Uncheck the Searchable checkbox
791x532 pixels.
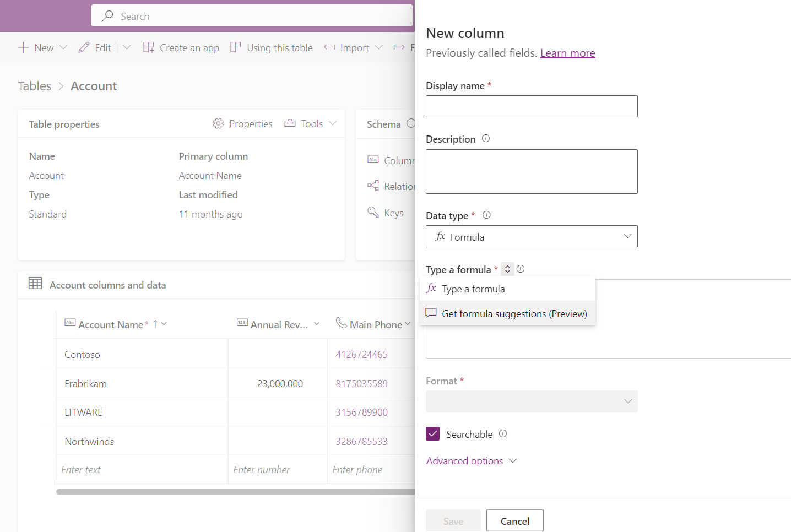coord(433,434)
